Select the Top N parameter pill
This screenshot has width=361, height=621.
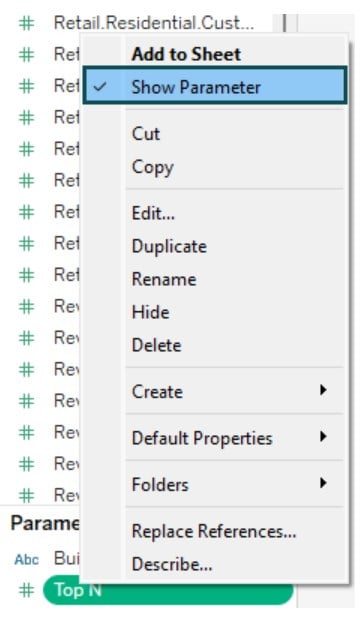[168, 590]
